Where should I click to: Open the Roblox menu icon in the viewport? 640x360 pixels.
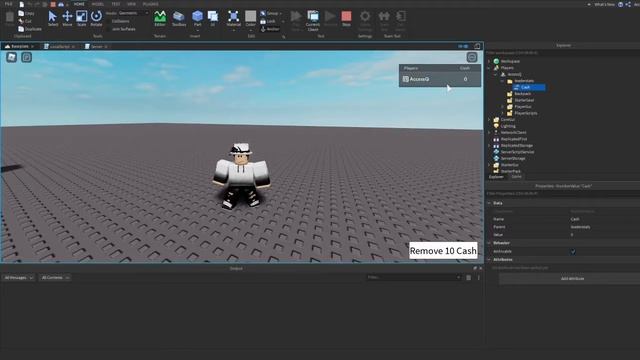point(11,58)
